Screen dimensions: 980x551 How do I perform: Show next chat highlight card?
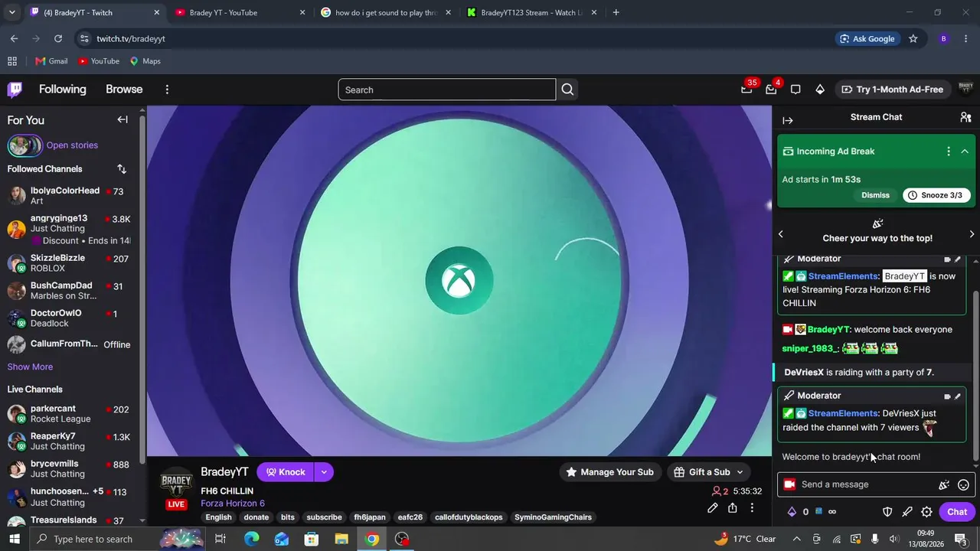pyautogui.click(x=972, y=234)
